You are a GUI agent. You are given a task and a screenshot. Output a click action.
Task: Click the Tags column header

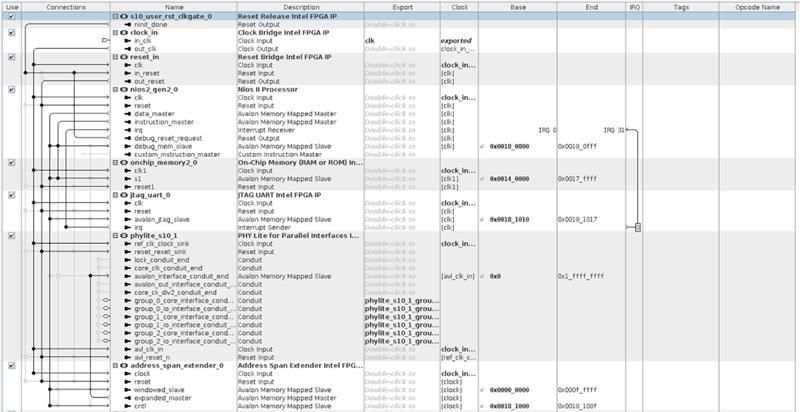681,7
